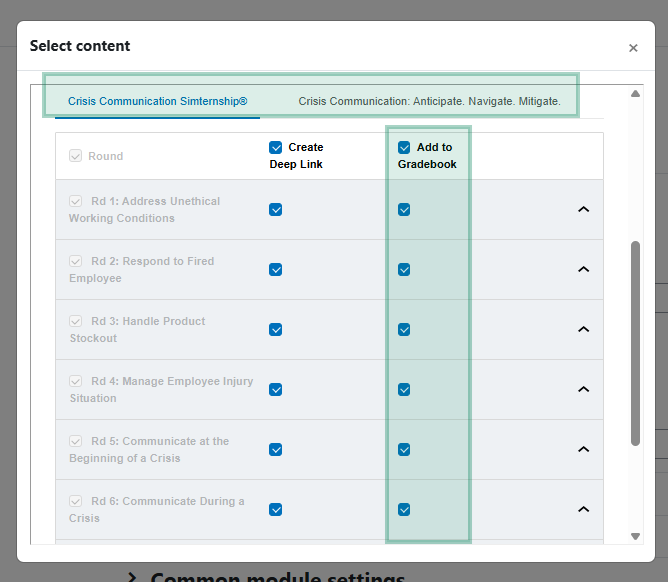The image size is (668, 582).
Task: Uncheck gradebook for Rd 2 Fired Employee
Action: click(x=404, y=270)
